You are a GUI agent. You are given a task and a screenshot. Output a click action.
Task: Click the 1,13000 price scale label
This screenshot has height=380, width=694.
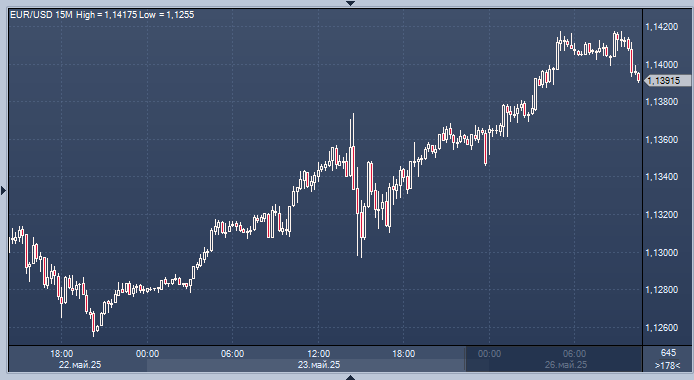click(x=662, y=253)
